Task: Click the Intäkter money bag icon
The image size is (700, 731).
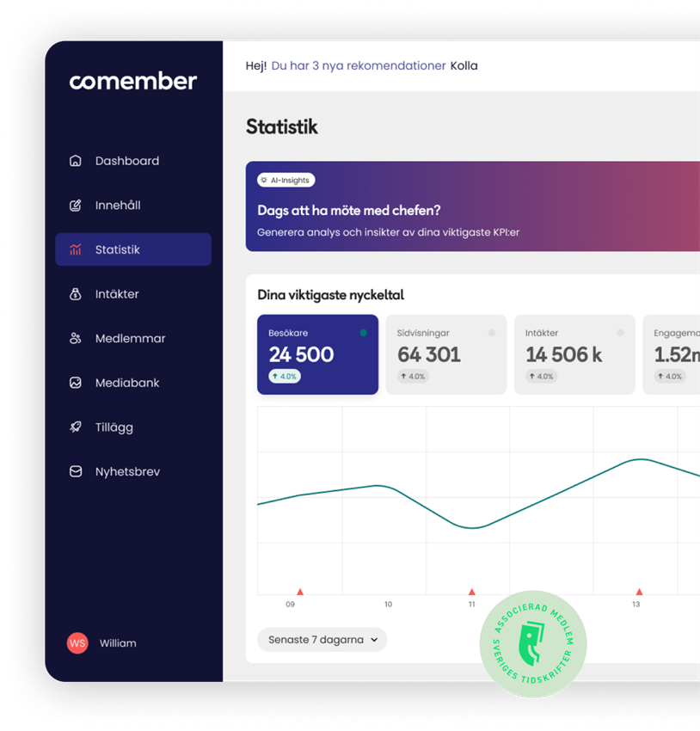Action: coord(76,294)
